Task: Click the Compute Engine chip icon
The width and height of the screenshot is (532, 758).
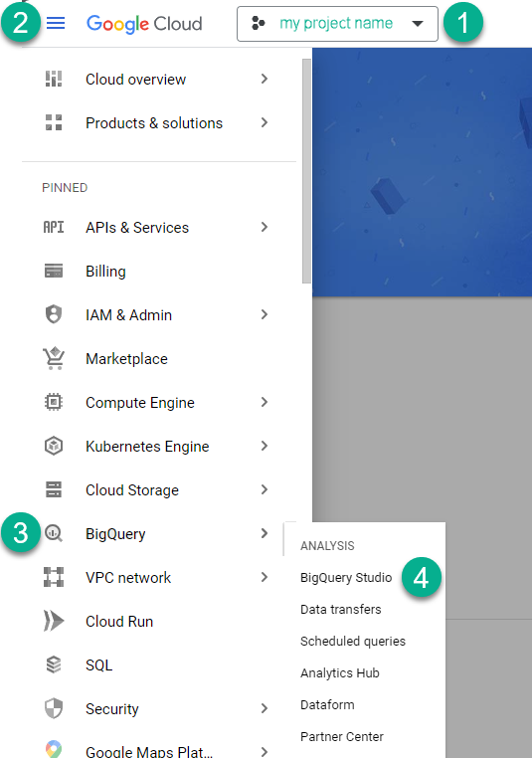Action: click(x=54, y=402)
